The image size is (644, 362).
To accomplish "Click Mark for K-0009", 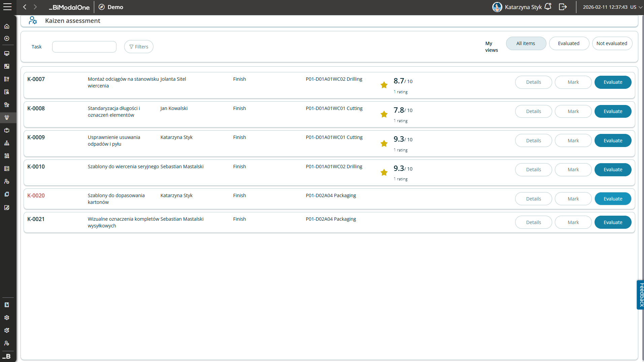I will click(x=573, y=141).
